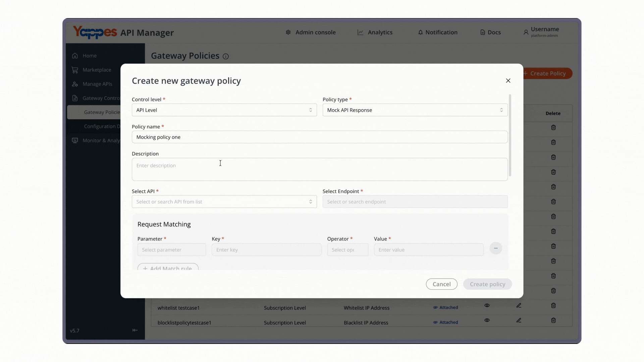Click Blacklist IP Address cell
644x362 pixels.
pyautogui.click(x=366, y=322)
